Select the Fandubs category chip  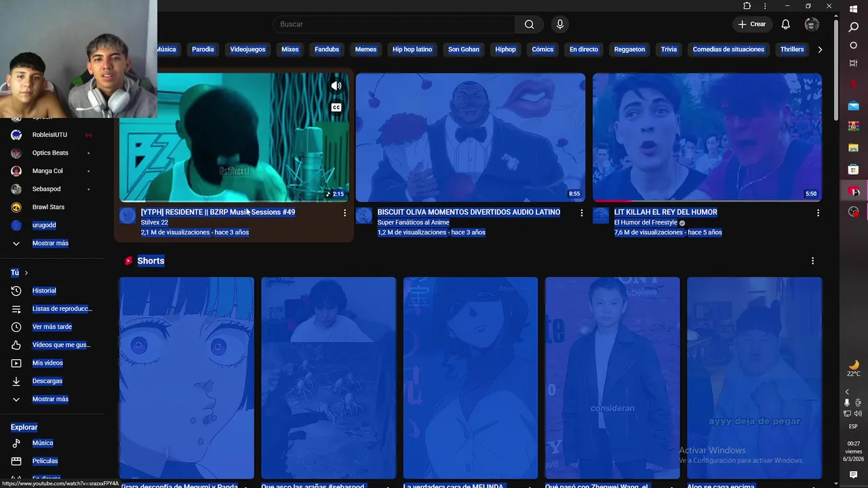pyautogui.click(x=327, y=49)
